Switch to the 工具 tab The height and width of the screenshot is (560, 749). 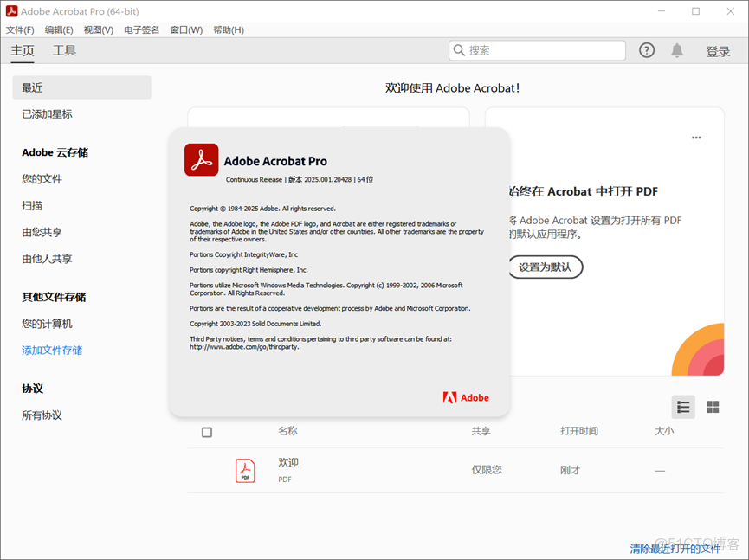(62, 50)
